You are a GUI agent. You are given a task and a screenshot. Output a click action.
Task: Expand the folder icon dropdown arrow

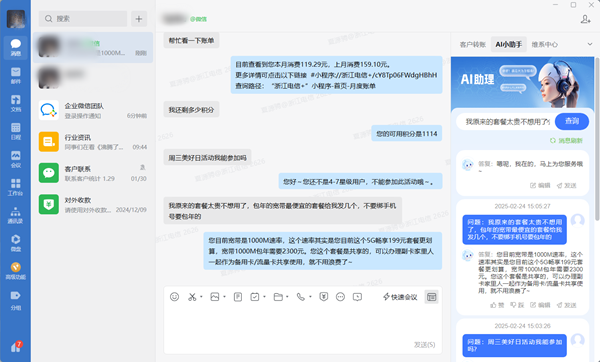(x=287, y=297)
